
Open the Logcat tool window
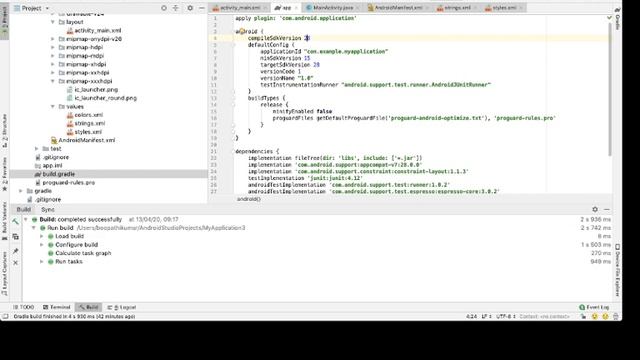122,307
